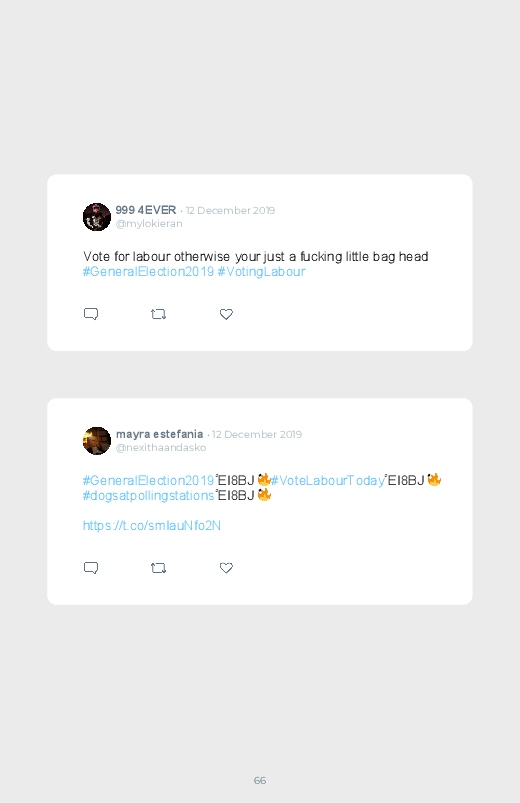The image size is (520, 803).
Task: Click the @nexithaandasko handle
Action: 161,447
